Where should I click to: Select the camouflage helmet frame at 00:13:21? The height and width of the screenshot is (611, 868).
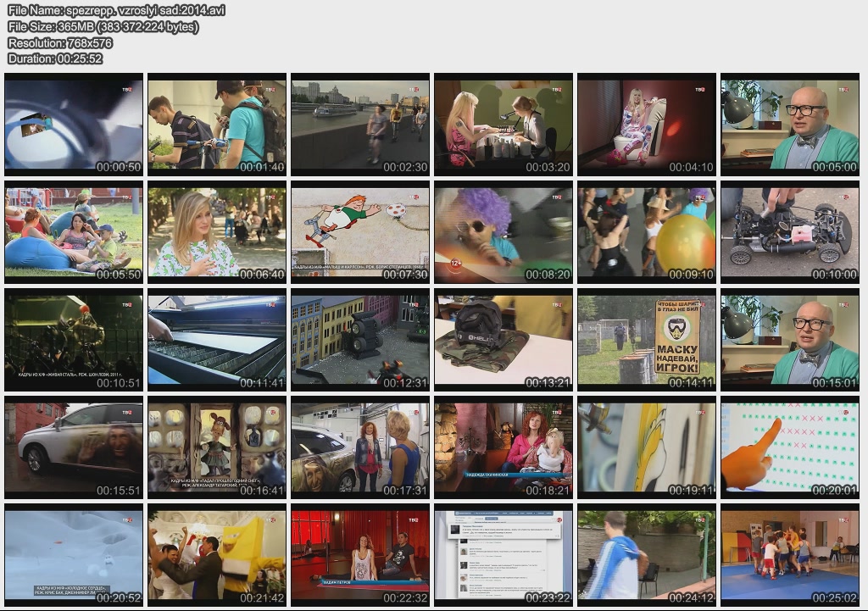(504, 340)
